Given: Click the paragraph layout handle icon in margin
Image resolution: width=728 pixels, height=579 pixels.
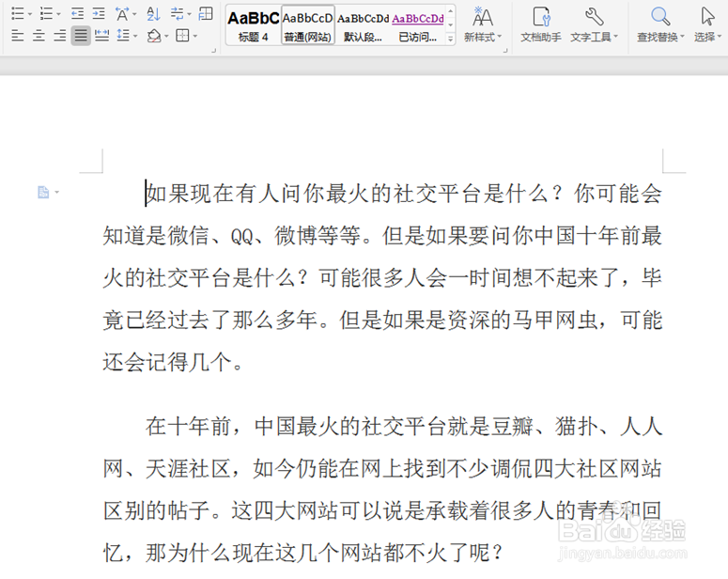Looking at the screenshot, I should 43,192.
